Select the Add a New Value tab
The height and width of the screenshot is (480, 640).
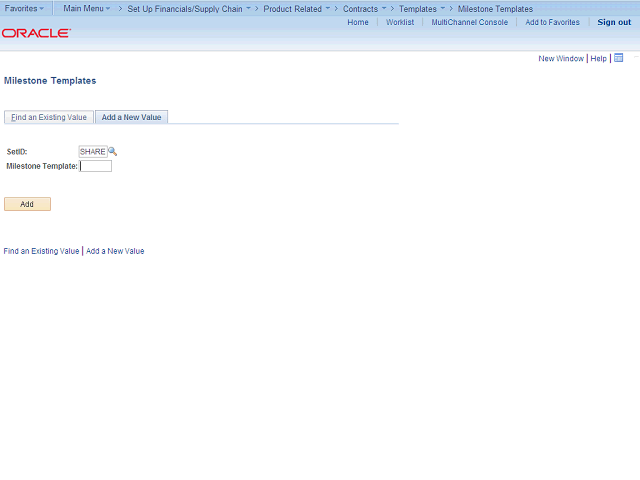131,117
